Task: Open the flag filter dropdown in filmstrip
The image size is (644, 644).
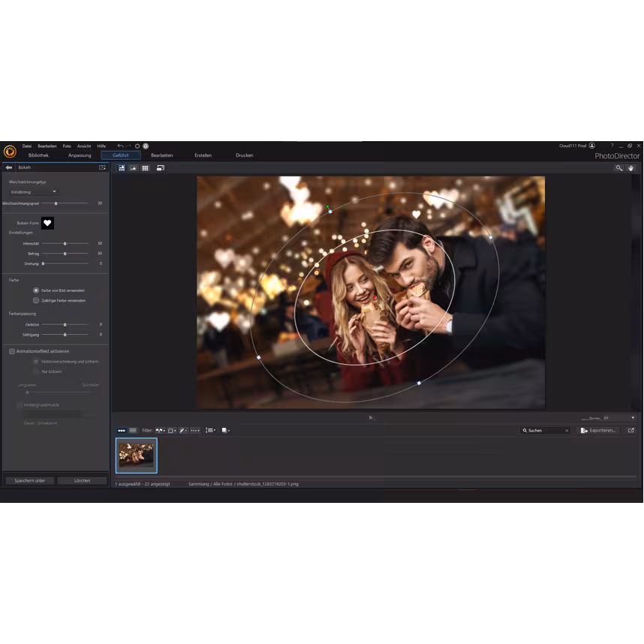Action: tap(160, 430)
